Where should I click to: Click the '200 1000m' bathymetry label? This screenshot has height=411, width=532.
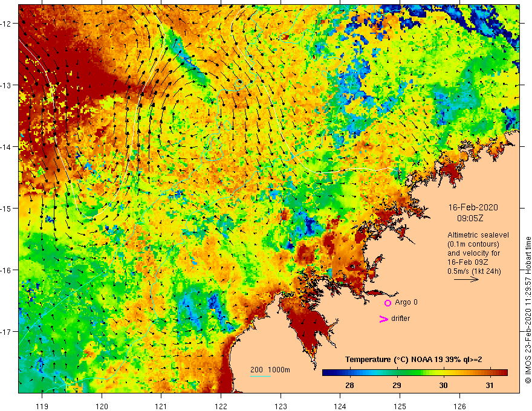(270, 370)
